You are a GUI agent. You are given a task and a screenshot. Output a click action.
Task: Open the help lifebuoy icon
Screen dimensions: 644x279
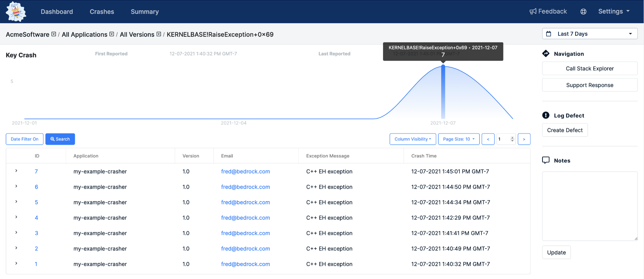click(583, 12)
